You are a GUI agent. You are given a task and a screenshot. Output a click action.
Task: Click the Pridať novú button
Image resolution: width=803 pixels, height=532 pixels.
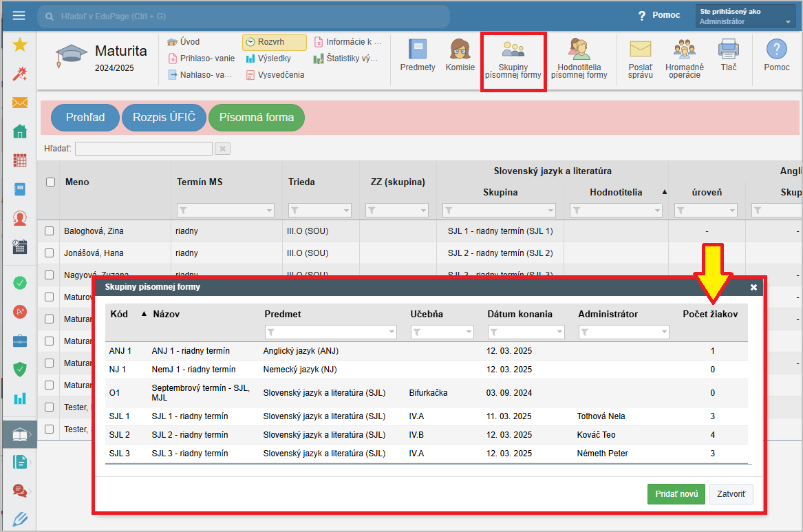pos(676,494)
